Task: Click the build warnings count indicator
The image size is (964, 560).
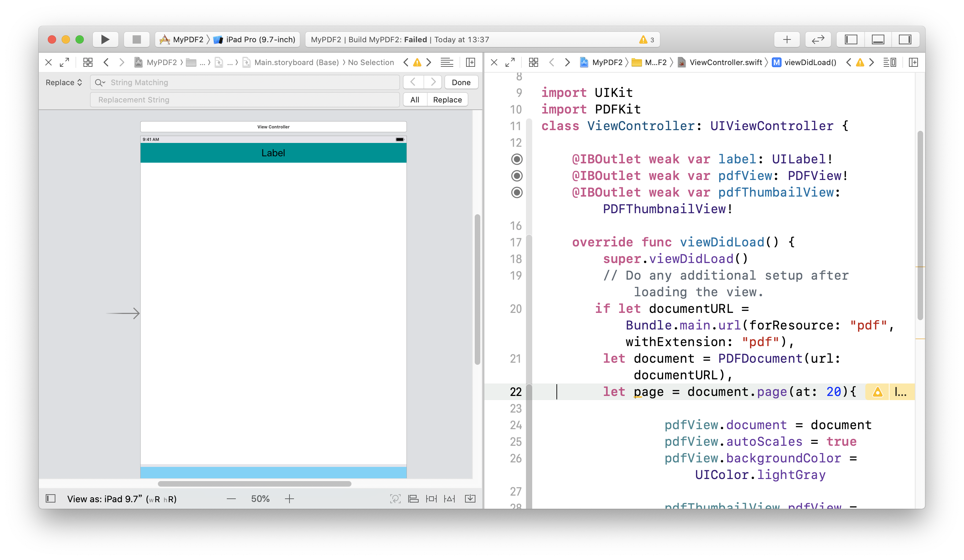Action: pos(646,39)
